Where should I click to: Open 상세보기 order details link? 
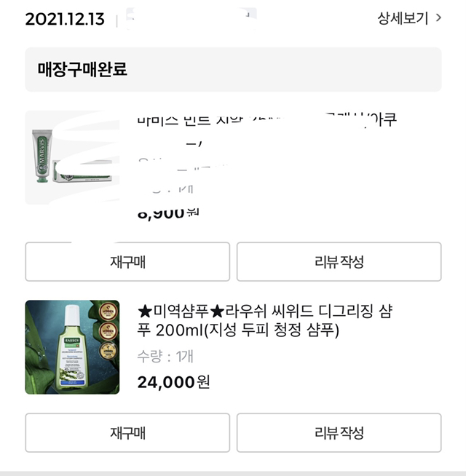403,18
